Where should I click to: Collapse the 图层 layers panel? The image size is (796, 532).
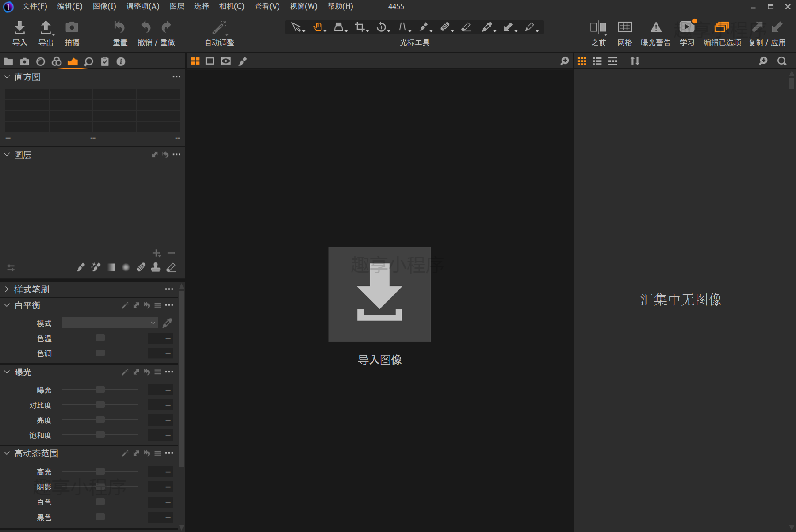coord(7,154)
